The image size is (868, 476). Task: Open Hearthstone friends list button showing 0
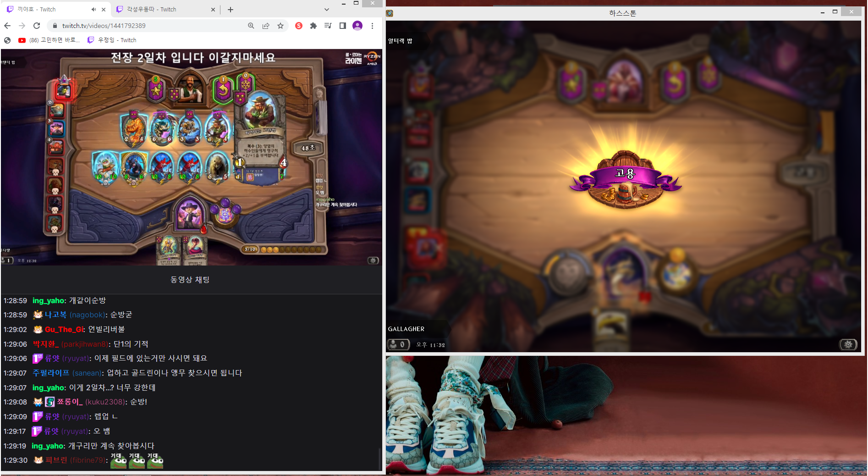point(398,344)
